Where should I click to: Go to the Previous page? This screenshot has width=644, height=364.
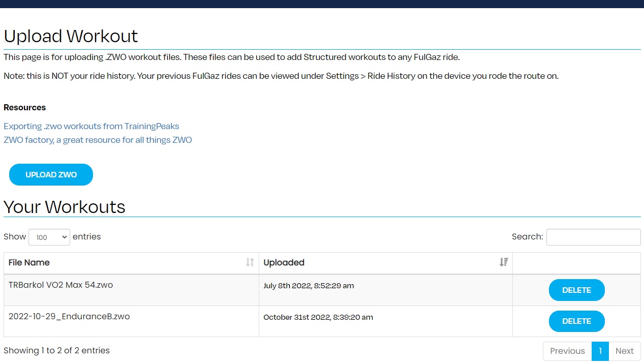point(567,351)
